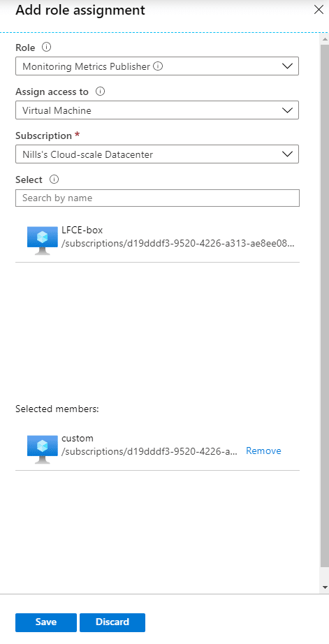Click the LFCE-box virtual machine icon
This screenshot has height=644, width=329.
tap(43, 240)
